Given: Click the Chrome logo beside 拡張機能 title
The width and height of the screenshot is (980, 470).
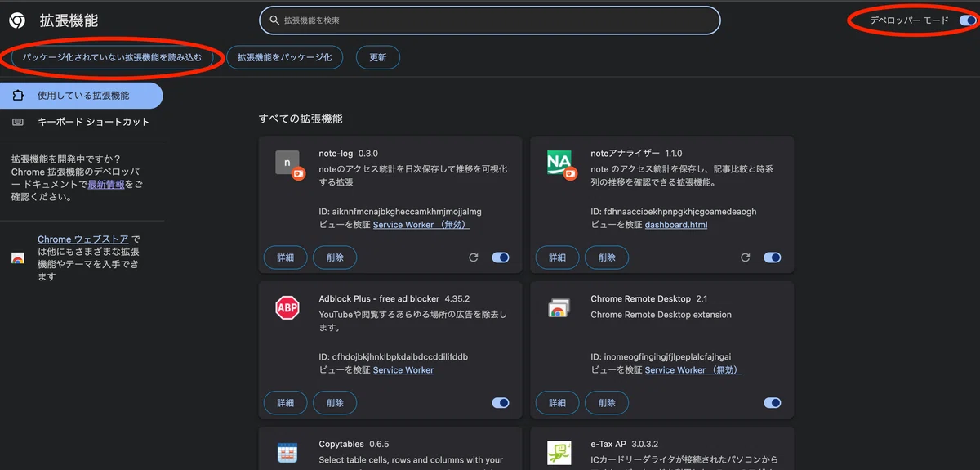Looking at the screenshot, I should pos(17,20).
